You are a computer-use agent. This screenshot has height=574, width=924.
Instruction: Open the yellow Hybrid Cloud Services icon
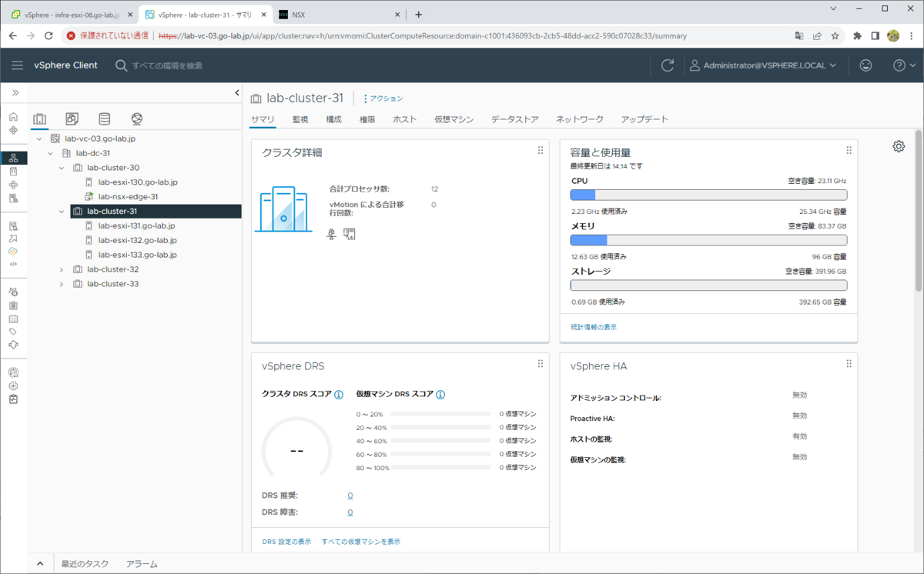[x=13, y=251]
